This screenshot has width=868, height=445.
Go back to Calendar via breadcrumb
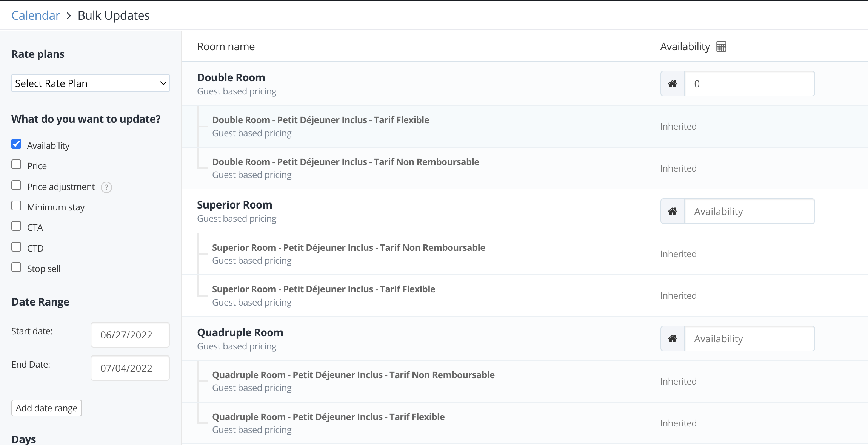coord(36,15)
